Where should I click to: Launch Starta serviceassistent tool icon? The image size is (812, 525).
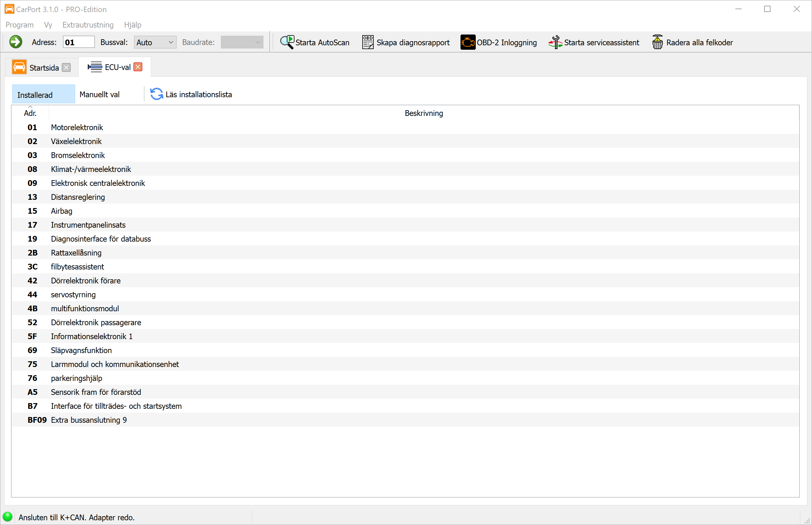pos(555,42)
